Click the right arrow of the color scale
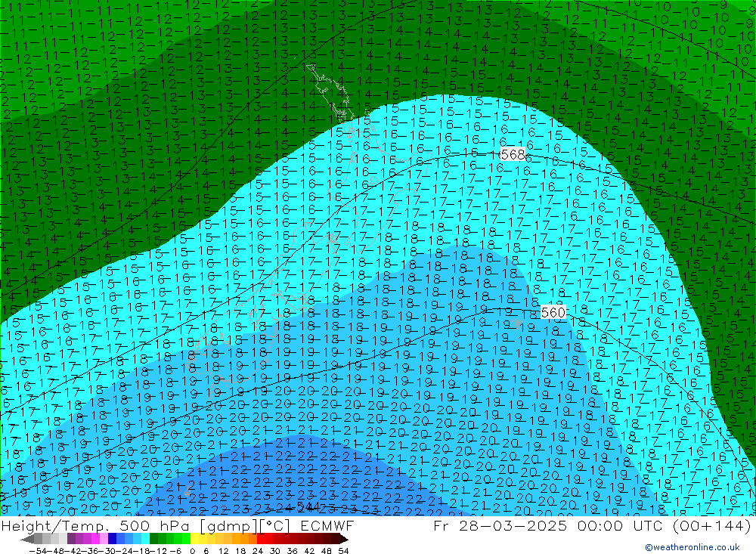The image size is (756, 554). pyautogui.click(x=343, y=539)
